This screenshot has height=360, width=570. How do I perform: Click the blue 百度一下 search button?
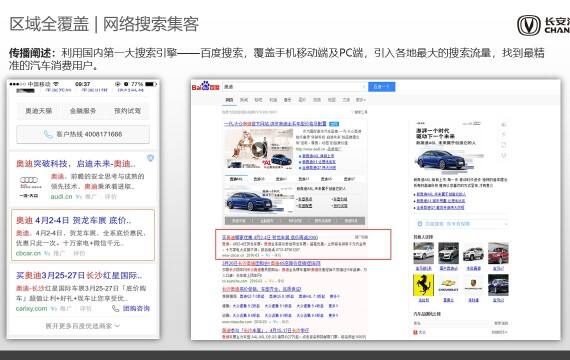(x=381, y=87)
